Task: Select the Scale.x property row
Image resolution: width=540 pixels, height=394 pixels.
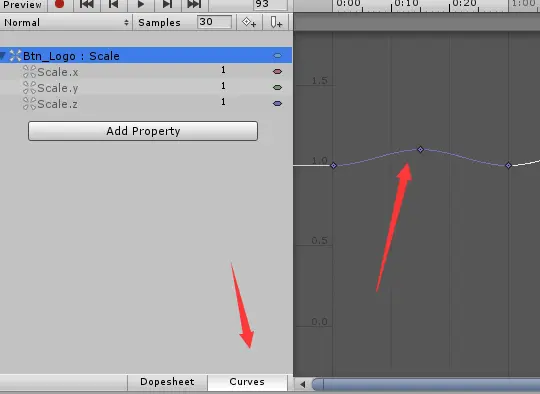Action: 146,72
